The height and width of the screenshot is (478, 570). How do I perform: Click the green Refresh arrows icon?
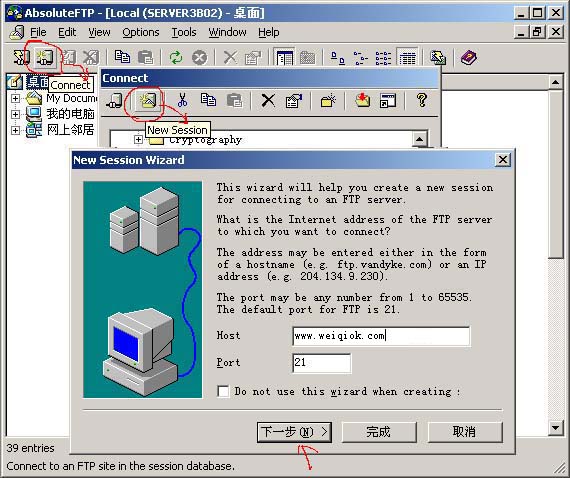point(176,57)
